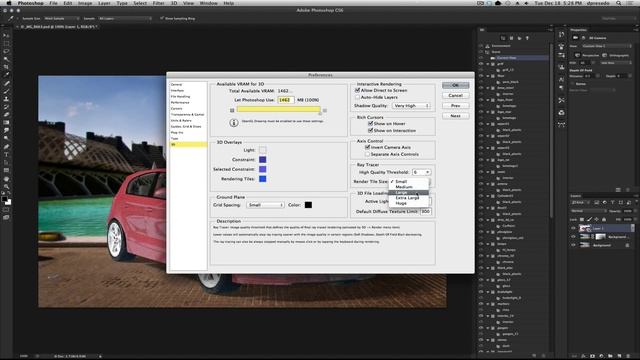Screen dimensions: 640x360
Task: Filter 3D panel by meshes
Action: 511,38
